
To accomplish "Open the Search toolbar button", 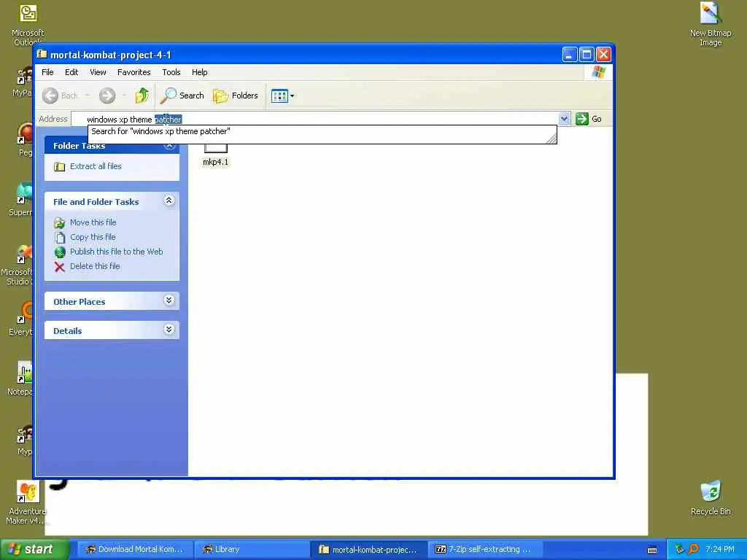I will (x=182, y=96).
